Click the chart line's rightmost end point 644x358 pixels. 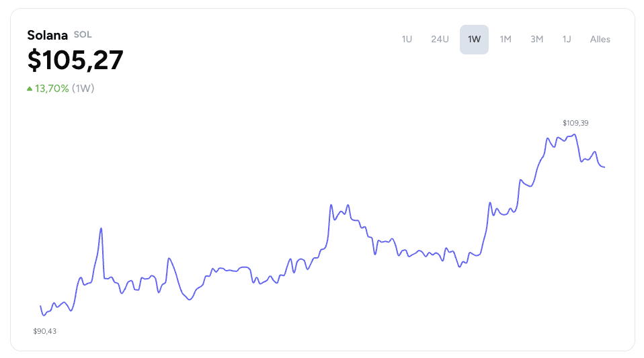coord(604,167)
